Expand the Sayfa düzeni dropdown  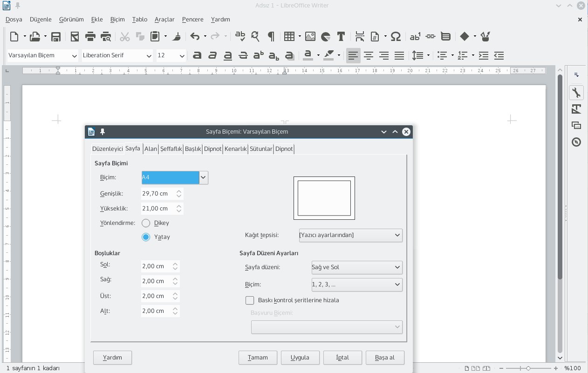(356, 267)
